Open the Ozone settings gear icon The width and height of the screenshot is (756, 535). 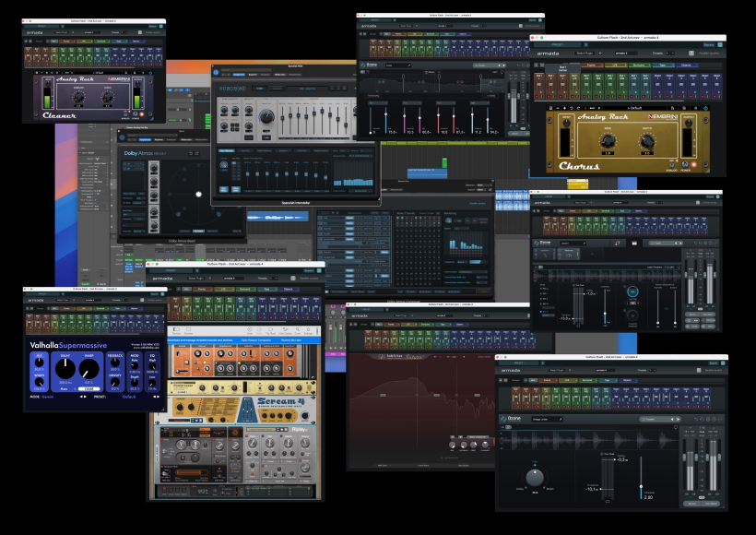tap(708, 420)
